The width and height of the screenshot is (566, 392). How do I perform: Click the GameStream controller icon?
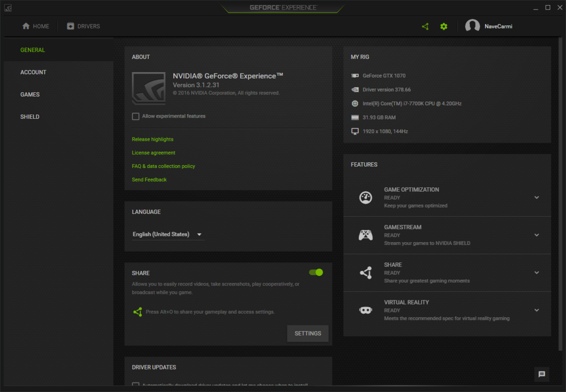tap(366, 235)
